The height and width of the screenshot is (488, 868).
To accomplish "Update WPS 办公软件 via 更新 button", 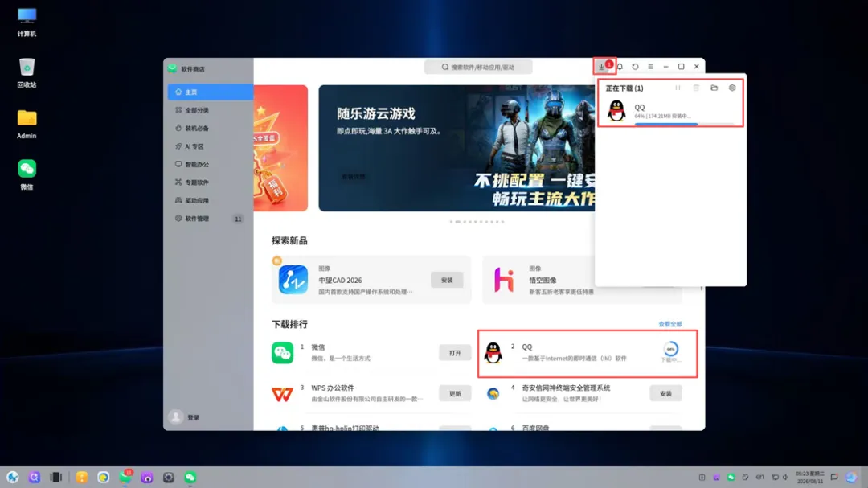I will click(455, 393).
